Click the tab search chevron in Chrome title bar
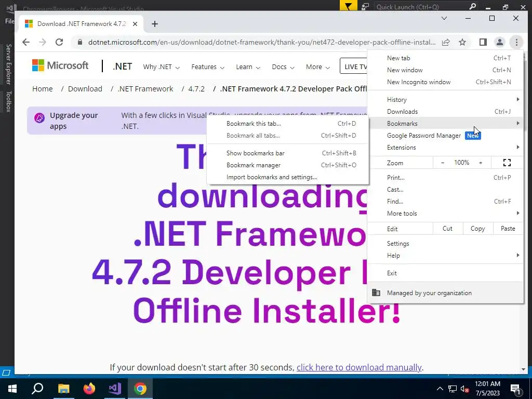This screenshot has height=399, width=532. pos(444,18)
